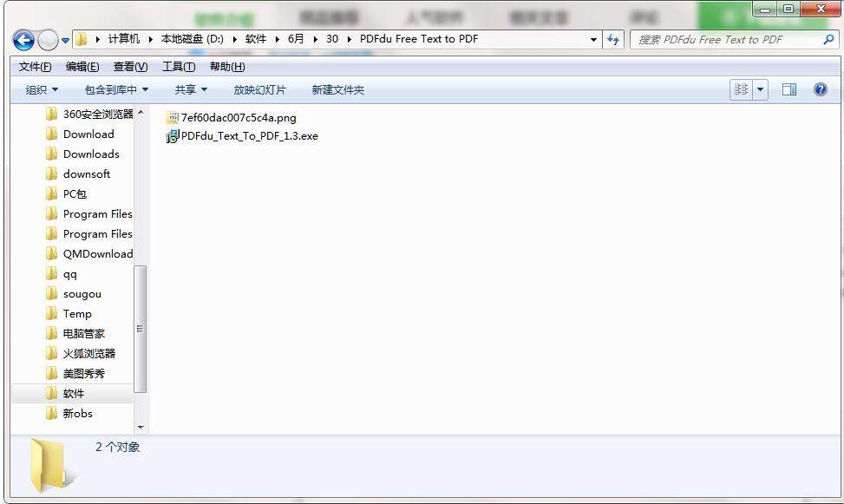Click the search magnifier icon
This screenshot has width=844, height=504.
click(x=829, y=39)
